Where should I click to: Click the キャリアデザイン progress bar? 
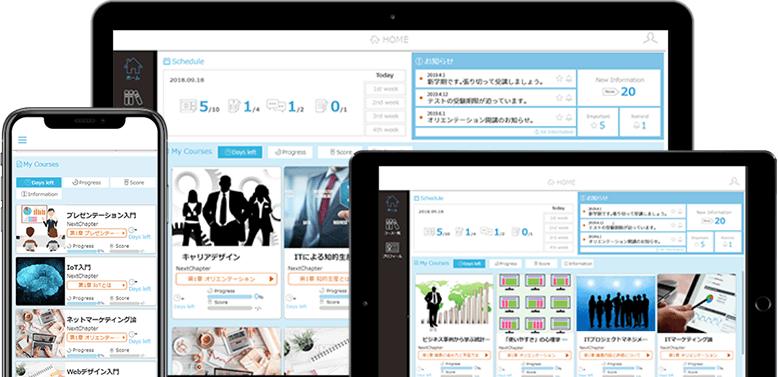[229, 297]
